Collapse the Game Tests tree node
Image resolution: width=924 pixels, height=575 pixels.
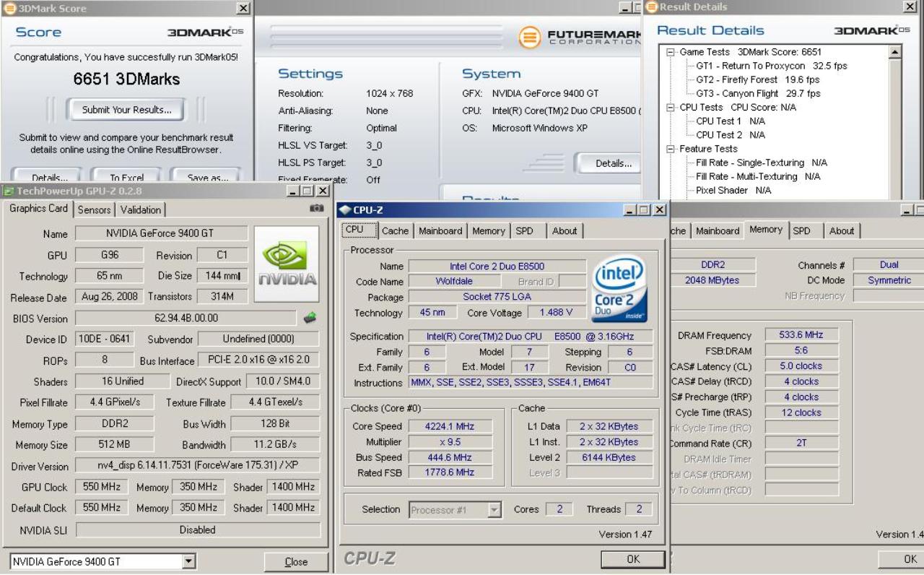(671, 52)
